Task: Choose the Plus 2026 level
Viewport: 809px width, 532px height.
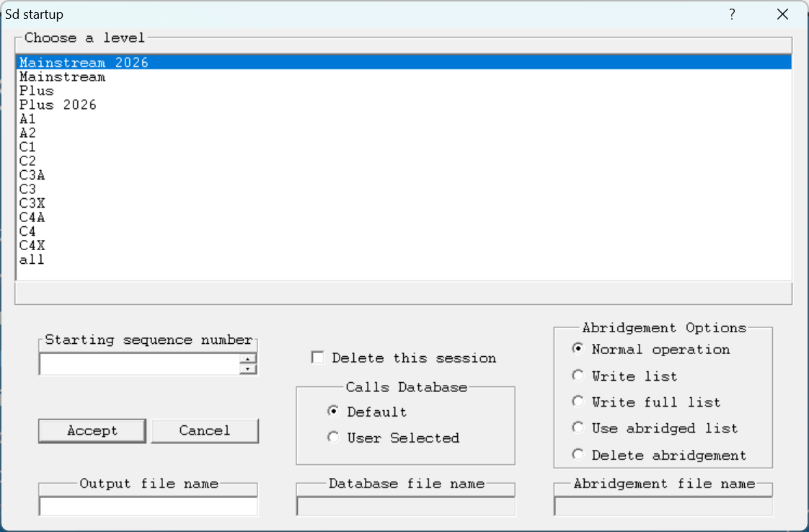Action: 58,105
